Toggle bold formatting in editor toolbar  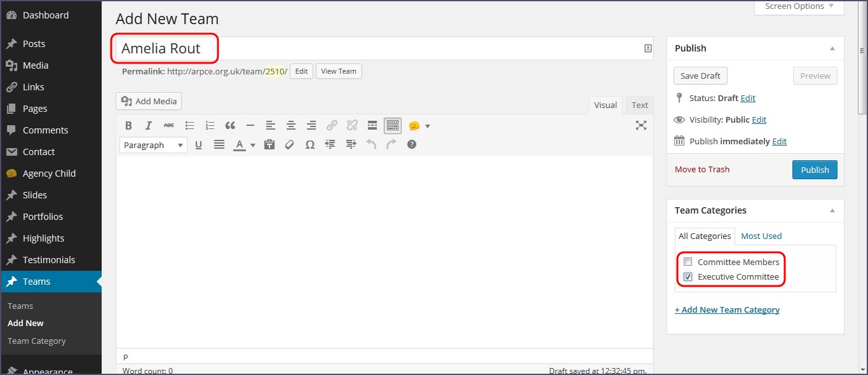click(x=128, y=126)
